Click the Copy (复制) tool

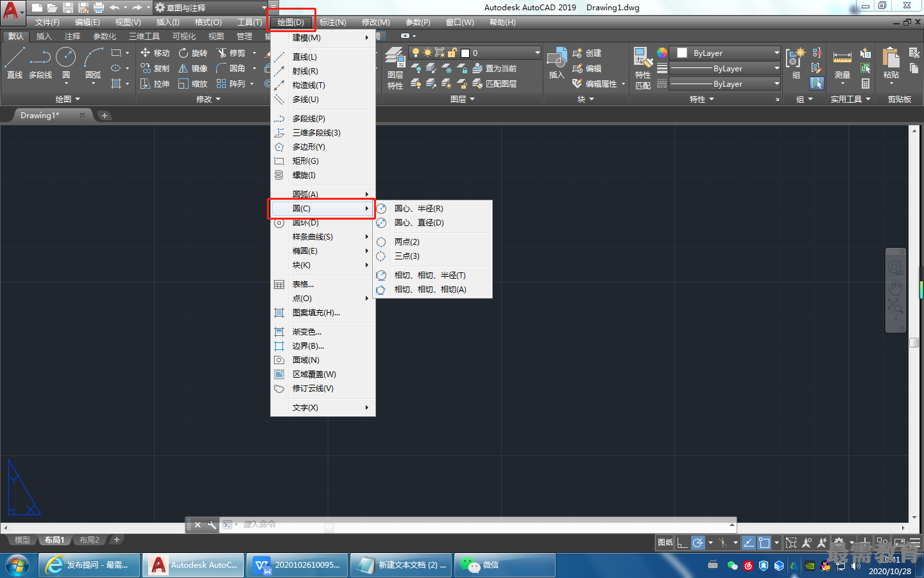pos(155,68)
